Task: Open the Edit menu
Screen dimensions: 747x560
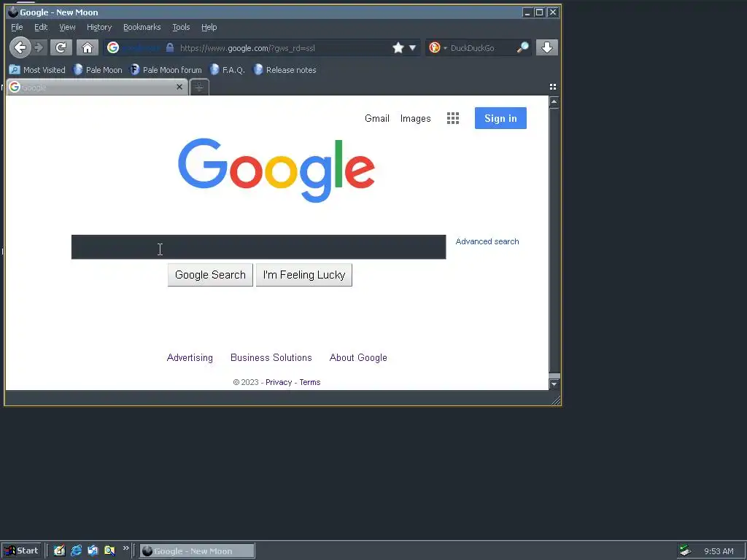Action: pos(41,27)
